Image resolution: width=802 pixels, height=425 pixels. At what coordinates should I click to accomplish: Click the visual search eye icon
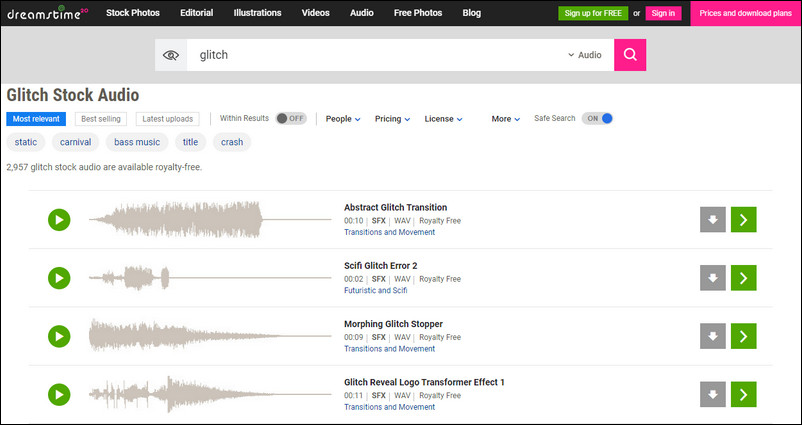point(171,55)
